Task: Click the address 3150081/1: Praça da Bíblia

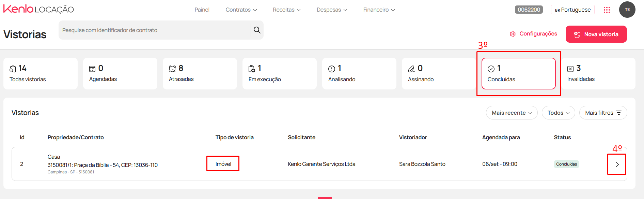Action: (103, 165)
